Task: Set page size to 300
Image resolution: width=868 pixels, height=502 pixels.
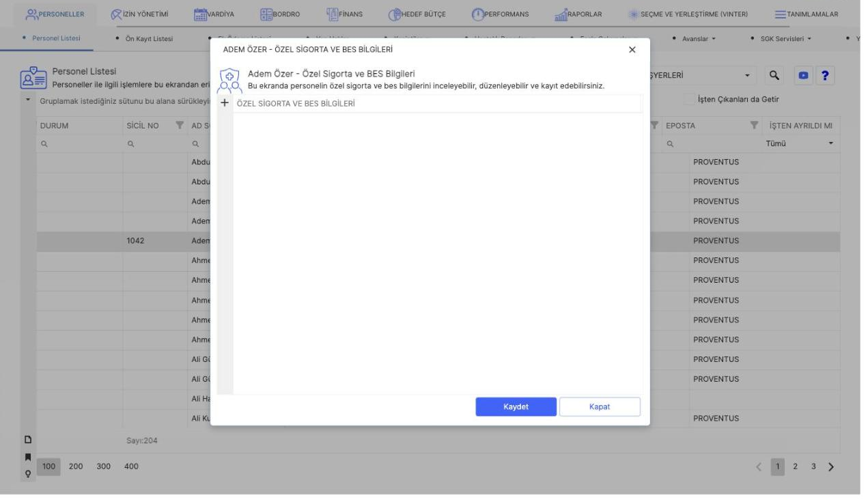Action: pos(102,466)
